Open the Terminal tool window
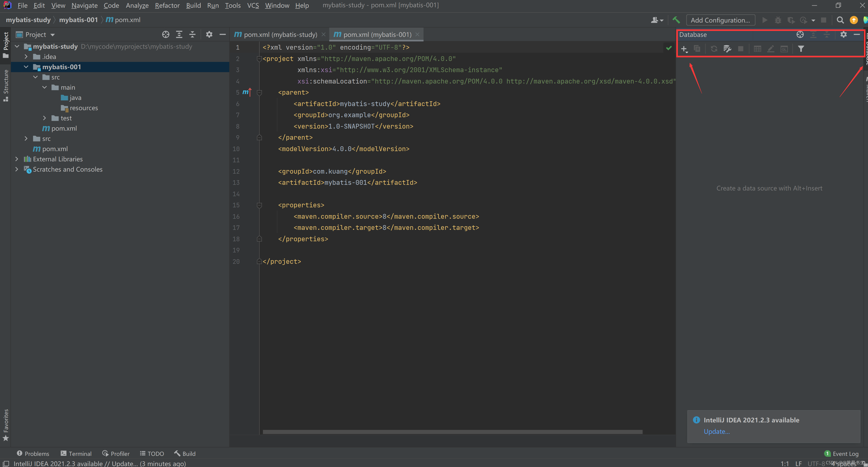868x467 pixels. coord(76,454)
